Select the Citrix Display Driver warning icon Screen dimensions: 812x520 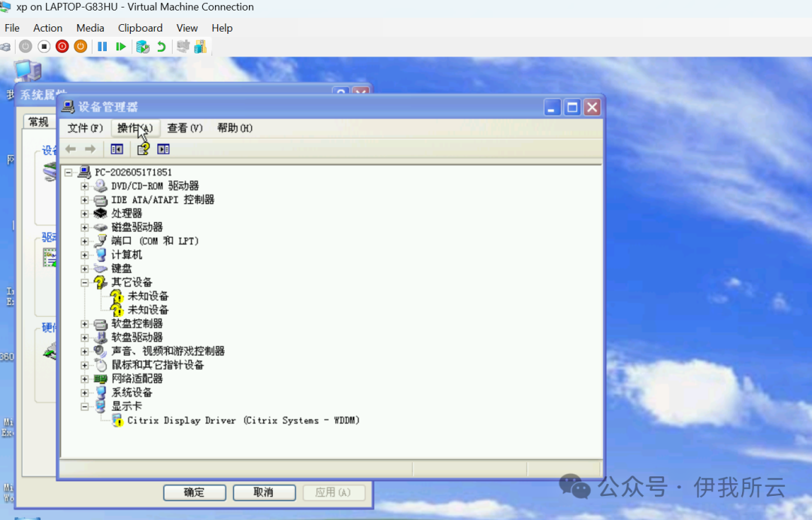pyautogui.click(x=117, y=421)
